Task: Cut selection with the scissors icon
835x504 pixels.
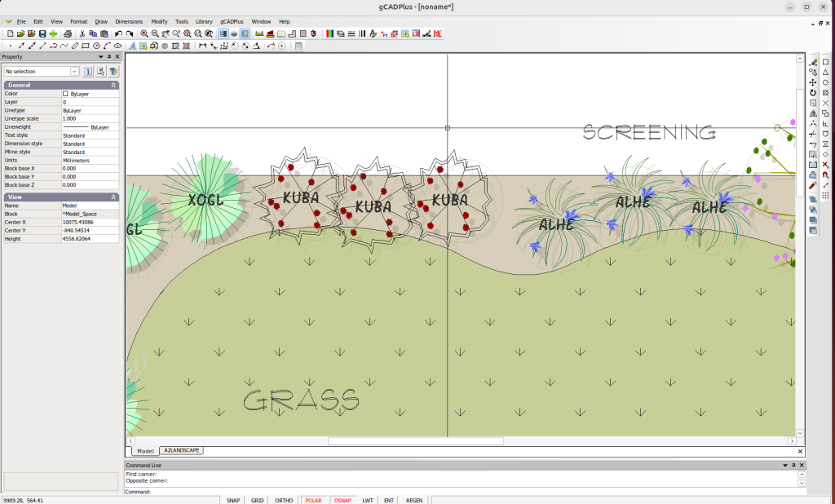Action: 82,33
